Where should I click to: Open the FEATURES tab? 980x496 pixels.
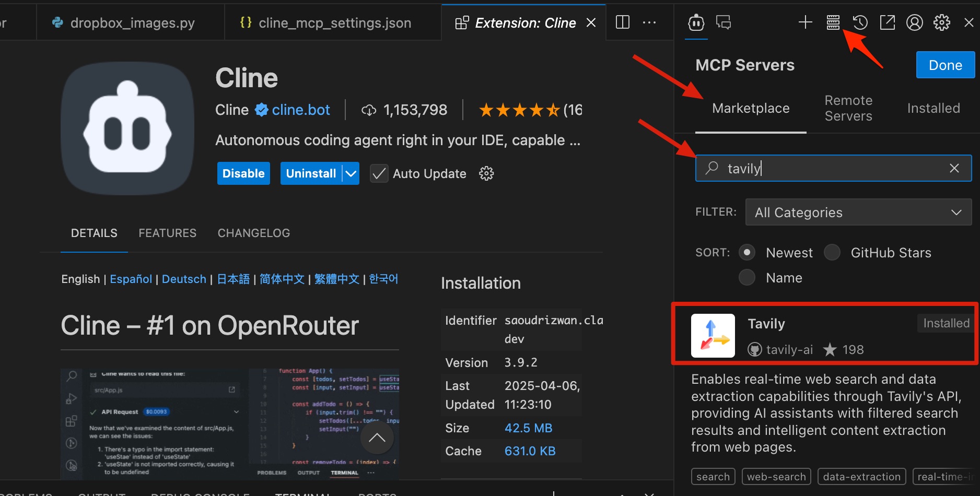[x=168, y=233]
